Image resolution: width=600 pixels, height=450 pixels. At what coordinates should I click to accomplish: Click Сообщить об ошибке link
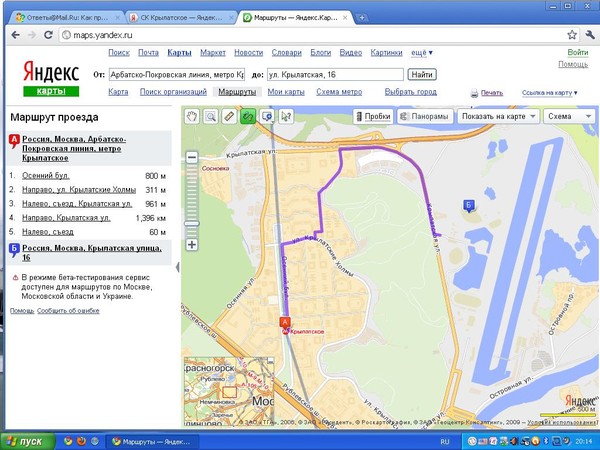(x=68, y=311)
